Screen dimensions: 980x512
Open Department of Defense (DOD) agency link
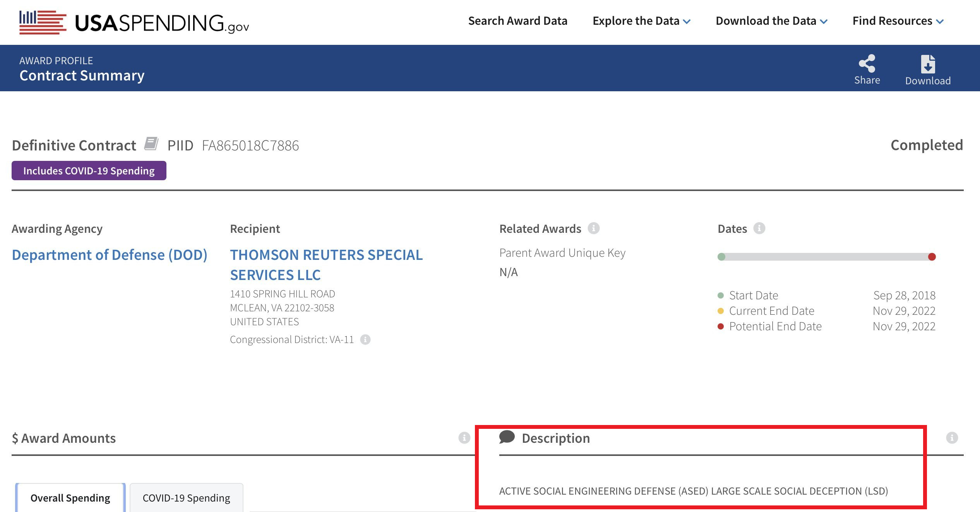tap(110, 255)
